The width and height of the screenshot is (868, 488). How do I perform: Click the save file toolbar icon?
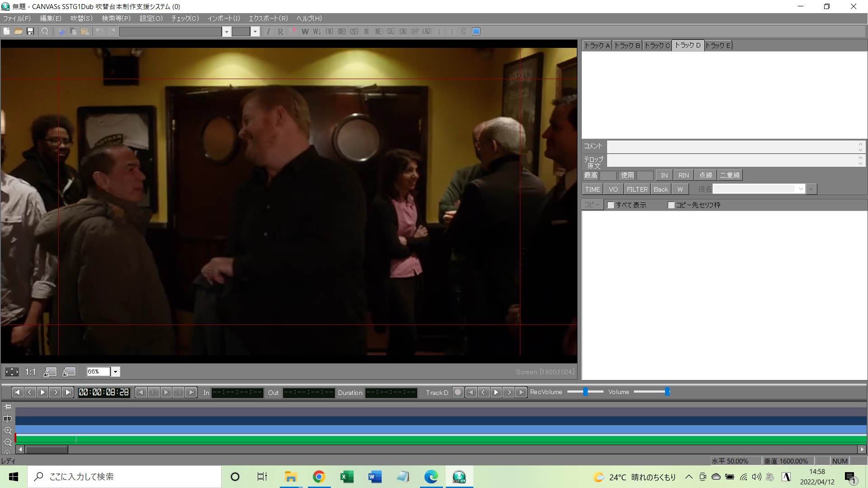tap(30, 32)
